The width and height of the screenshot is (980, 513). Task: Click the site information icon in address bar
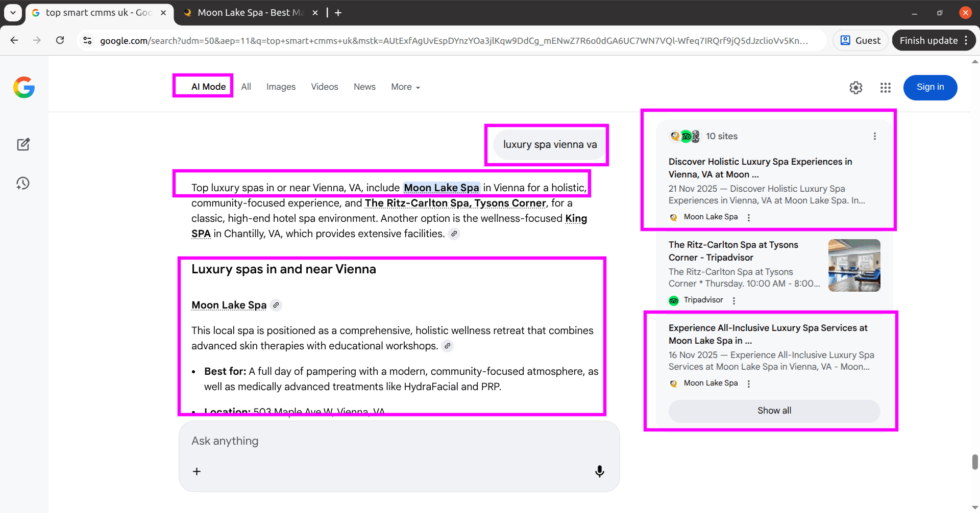pyautogui.click(x=87, y=40)
